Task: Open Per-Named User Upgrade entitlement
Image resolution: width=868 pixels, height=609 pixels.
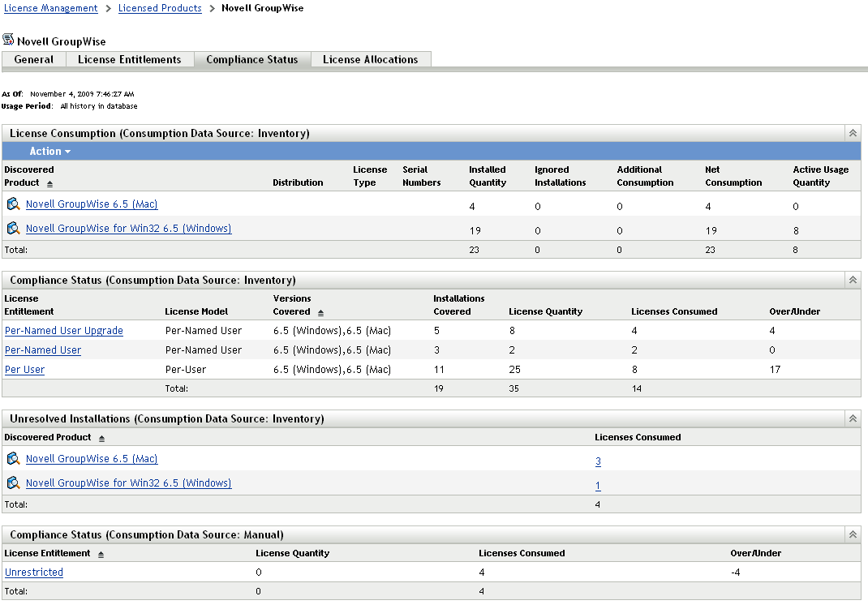Action: point(63,331)
